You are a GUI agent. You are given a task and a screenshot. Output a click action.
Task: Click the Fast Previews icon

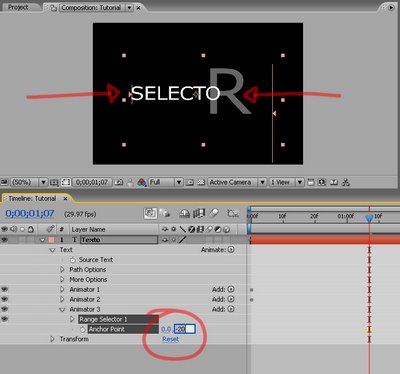pyautogui.click(x=322, y=182)
